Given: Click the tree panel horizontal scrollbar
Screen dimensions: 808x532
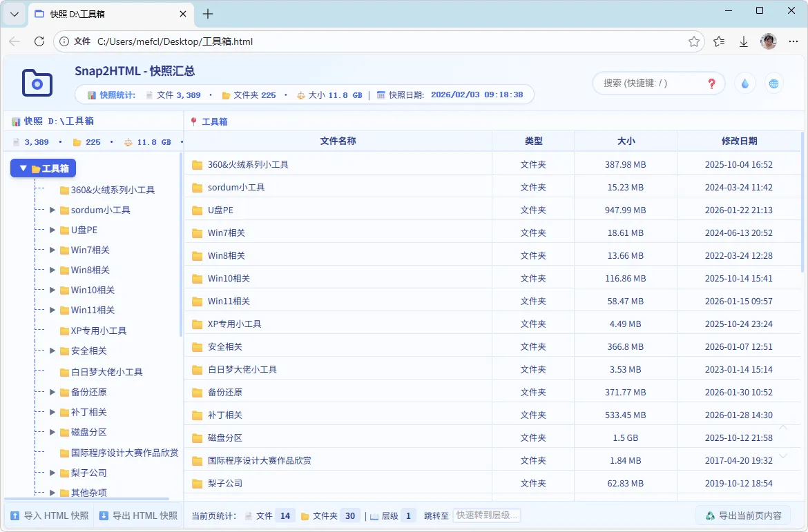Looking at the screenshot, I should [86, 499].
